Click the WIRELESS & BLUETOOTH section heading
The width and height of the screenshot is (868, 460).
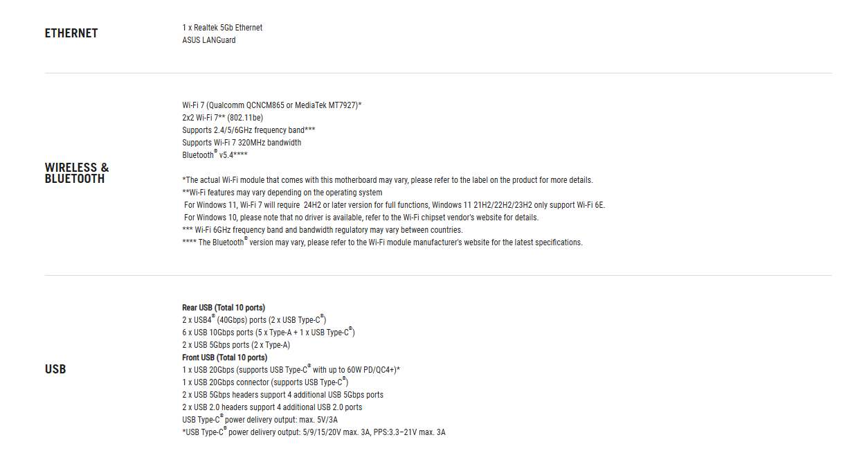77,173
